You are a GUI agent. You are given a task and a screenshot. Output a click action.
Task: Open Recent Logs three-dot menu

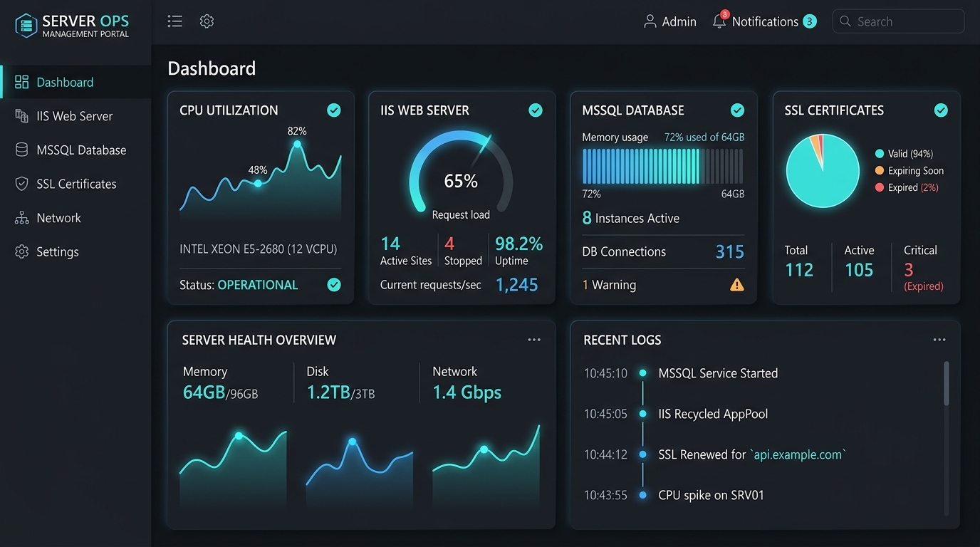pos(939,340)
